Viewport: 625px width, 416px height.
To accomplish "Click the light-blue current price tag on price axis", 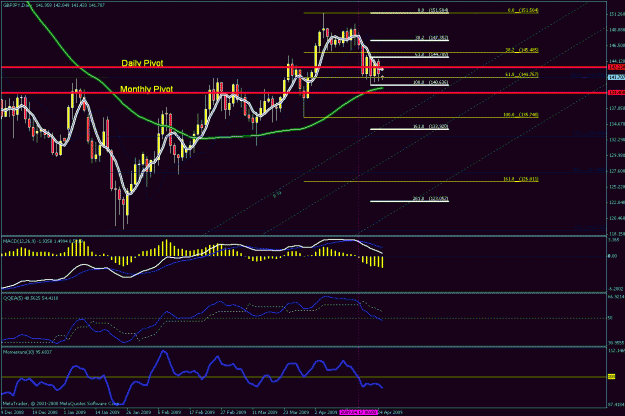I will coord(616,77).
